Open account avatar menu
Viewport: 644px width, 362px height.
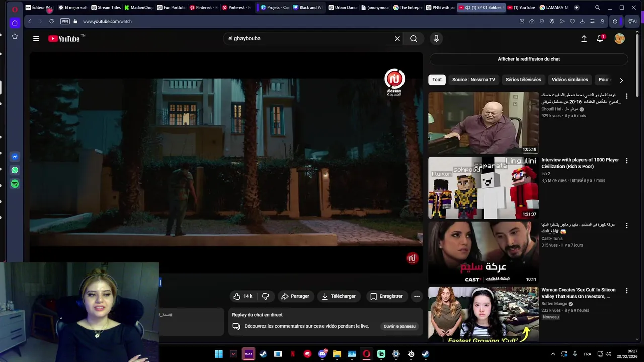tap(620, 38)
